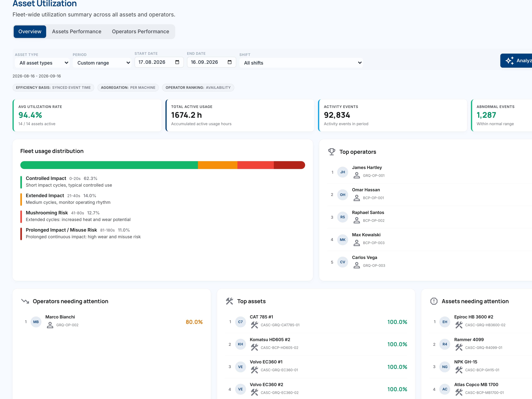Click the dark red segment of distribution bar
The image size is (532, 399).
coord(289,165)
